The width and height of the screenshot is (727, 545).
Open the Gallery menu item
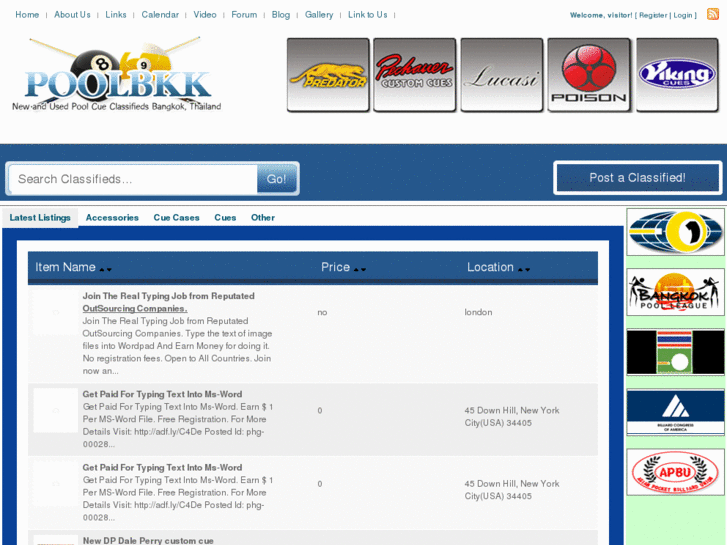coord(319,15)
